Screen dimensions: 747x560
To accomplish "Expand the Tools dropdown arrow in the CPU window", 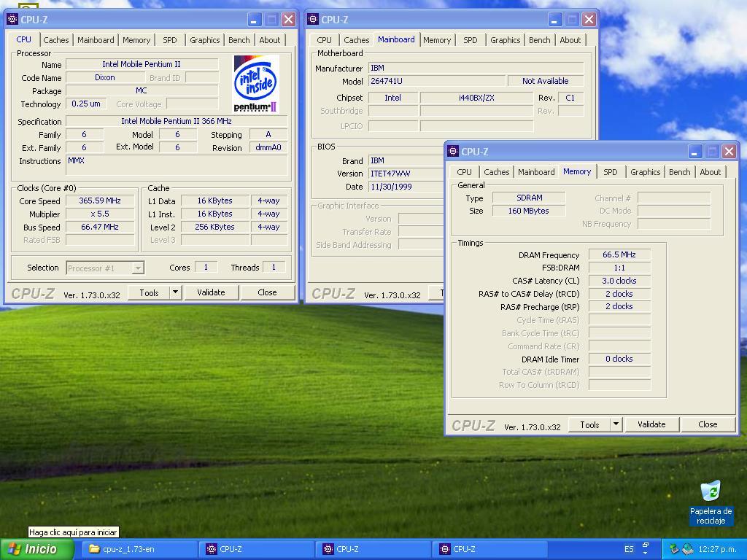I will click(x=175, y=292).
